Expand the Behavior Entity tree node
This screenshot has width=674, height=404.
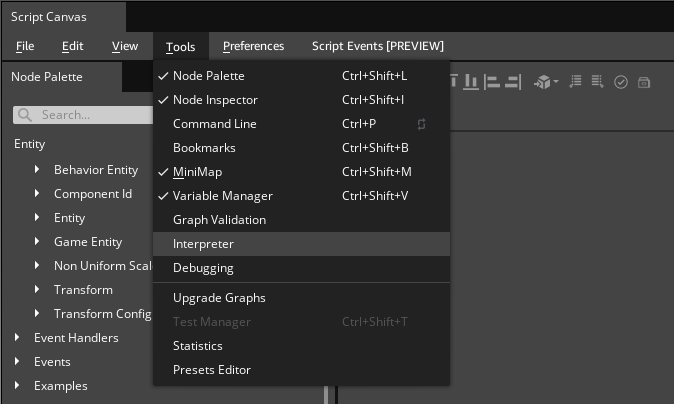click(x=38, y=170)
